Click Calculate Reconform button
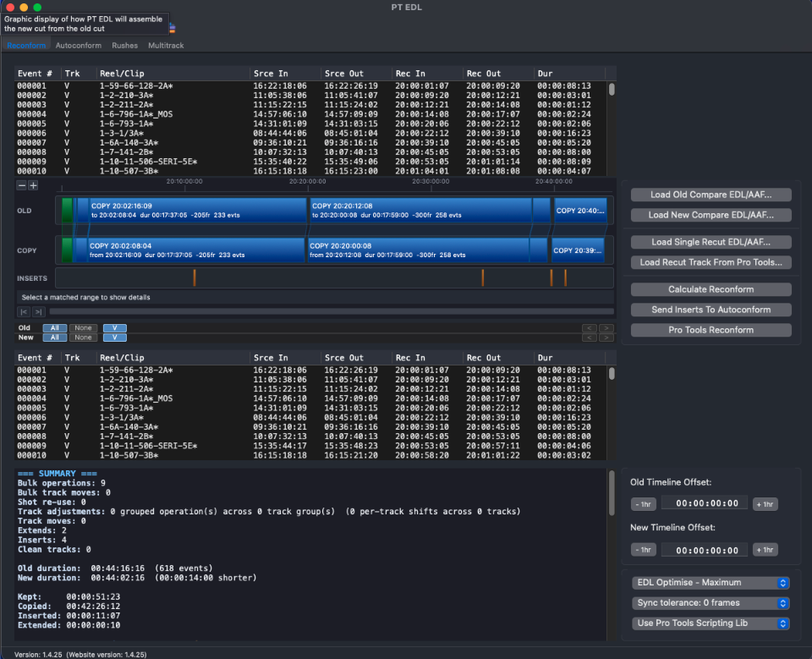812x659 pixels. click(711, 289)
